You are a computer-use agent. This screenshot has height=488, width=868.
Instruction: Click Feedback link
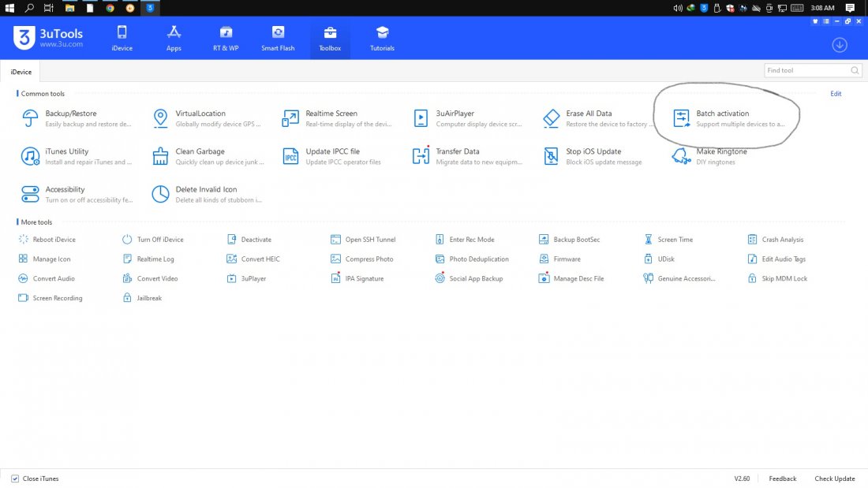click(782, 479)
